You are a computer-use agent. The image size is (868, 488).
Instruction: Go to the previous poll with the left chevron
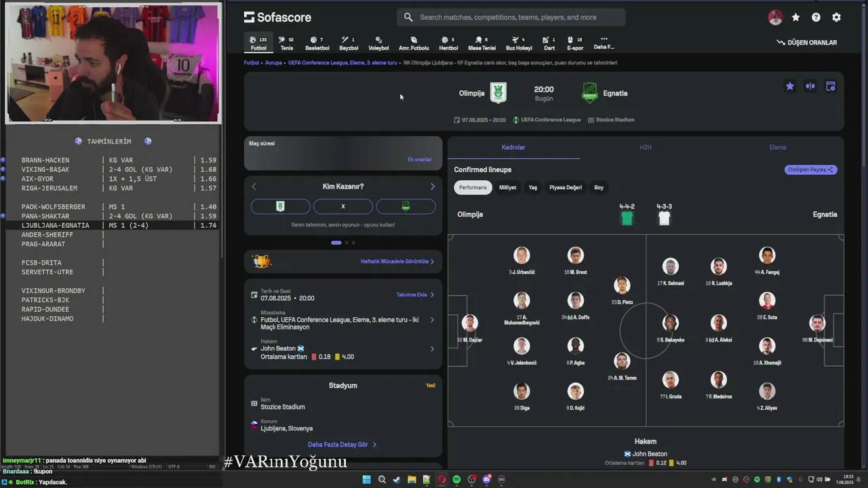click(x=254, y=186)
